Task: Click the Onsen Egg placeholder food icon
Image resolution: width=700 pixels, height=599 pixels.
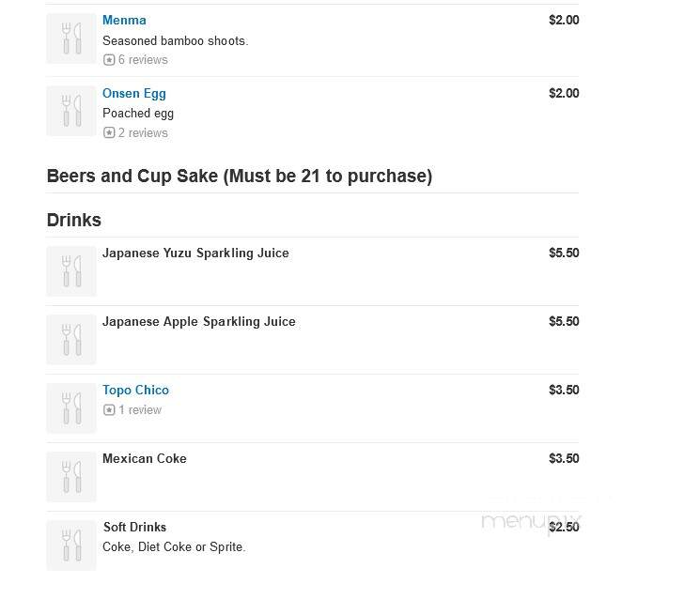Action: [71, 111]
